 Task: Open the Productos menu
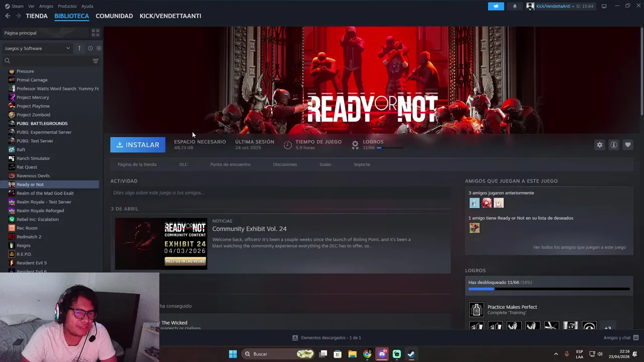tap(67, 6)
